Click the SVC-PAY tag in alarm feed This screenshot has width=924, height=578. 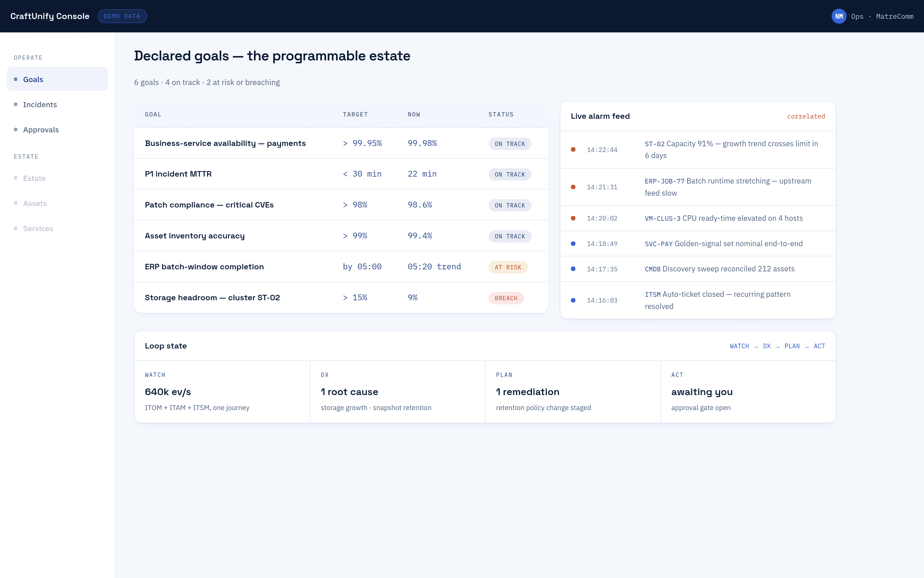tap(659, 244)
